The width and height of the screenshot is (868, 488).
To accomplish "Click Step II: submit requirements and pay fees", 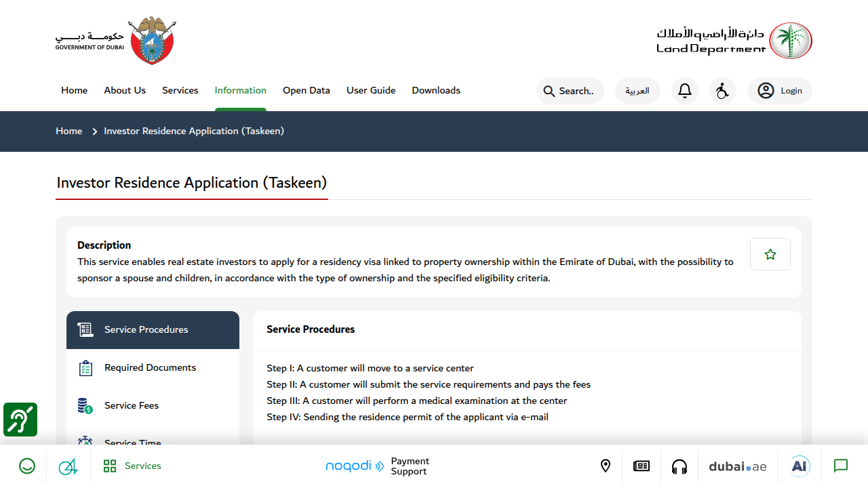I will pos(429,385).
